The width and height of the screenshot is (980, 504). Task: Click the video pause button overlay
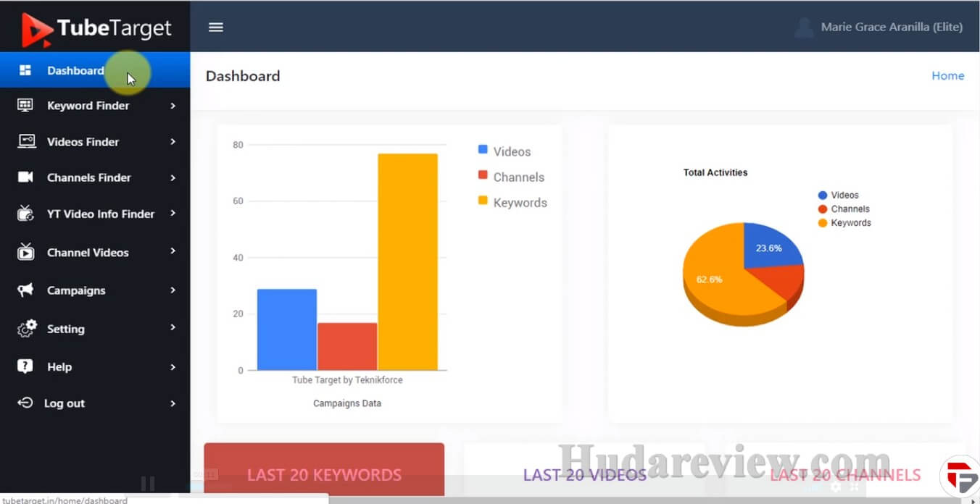click(x=148, y=483)
